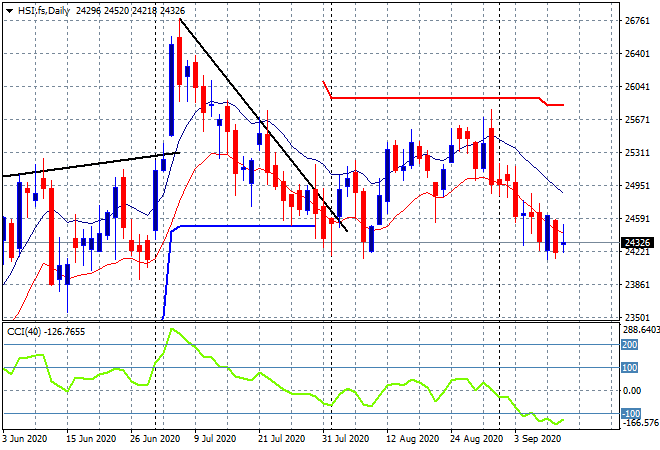The width and height of the screenshot is (660, 450).
Task: Click the 31 Jul 2020 date label
Action: [x=346, y=439]
